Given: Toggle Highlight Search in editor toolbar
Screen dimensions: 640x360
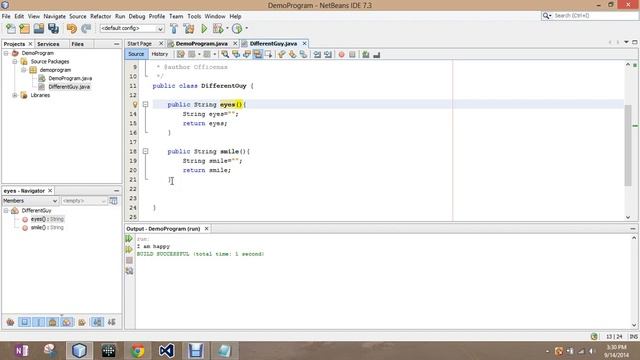Looking at the screenshot, I should pos(258,54).
